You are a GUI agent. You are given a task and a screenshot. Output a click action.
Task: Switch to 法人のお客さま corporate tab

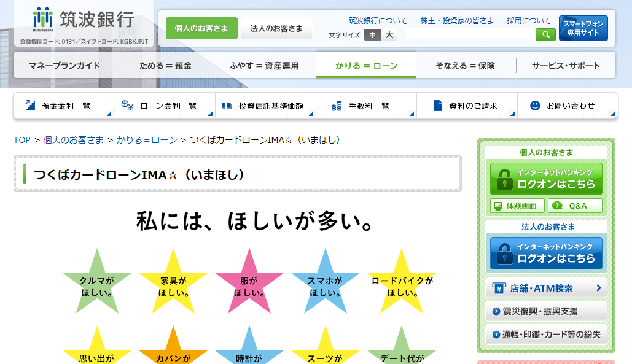276,28
